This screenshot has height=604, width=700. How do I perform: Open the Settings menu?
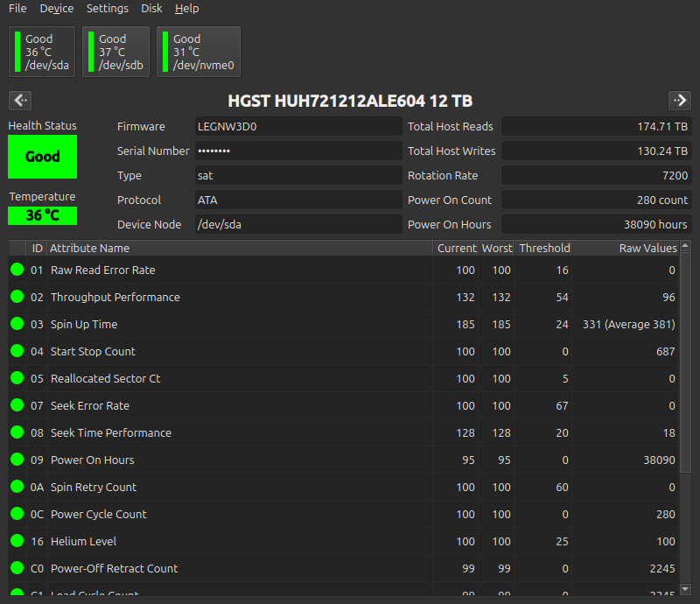[x=107, y=9]
